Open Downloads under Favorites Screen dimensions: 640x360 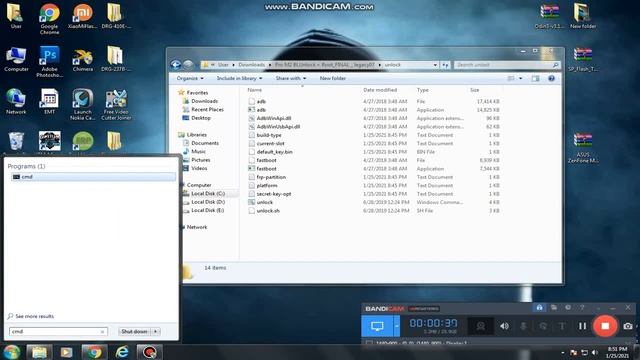coord(204,101)
